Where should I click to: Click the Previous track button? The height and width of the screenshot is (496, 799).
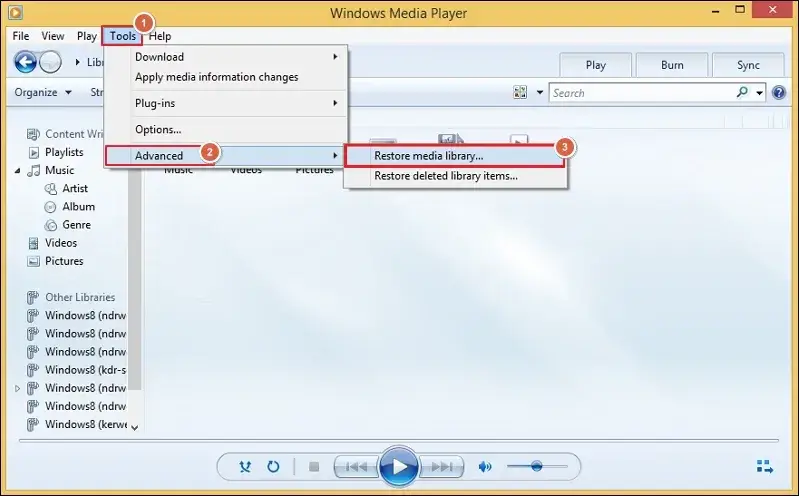(x=356, y=466)
